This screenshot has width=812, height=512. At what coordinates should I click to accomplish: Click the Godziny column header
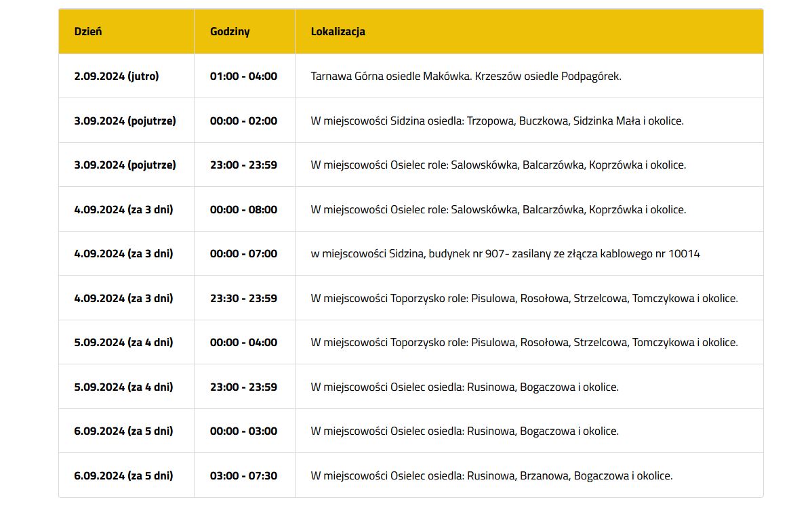230,32
